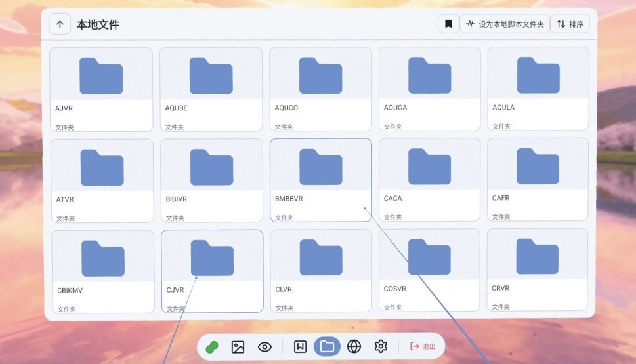Click 文件夹 label under BMBBVR
Screen dimensions: 636x364
[x=284, y=218]
